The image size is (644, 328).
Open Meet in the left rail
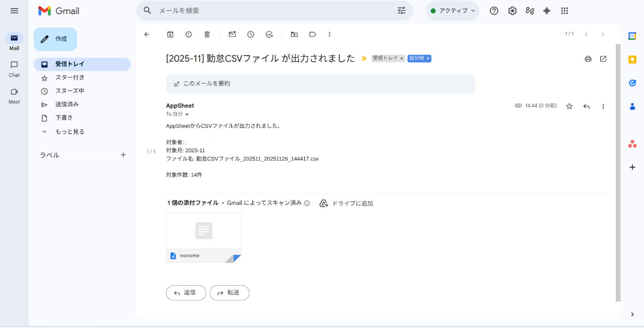(x=14, y=96)
